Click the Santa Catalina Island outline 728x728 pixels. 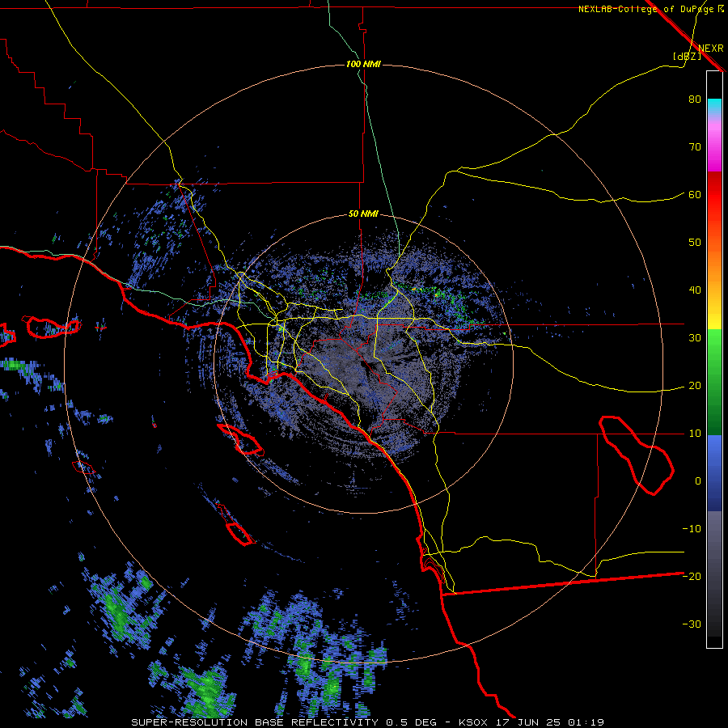240,439
